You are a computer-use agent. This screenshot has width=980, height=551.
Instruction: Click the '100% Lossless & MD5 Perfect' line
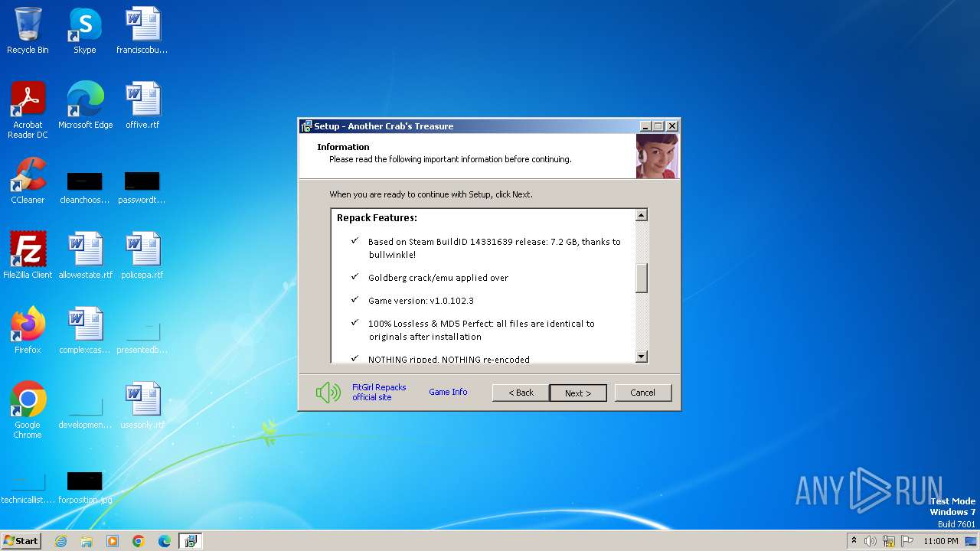click(x=482, y=330)
